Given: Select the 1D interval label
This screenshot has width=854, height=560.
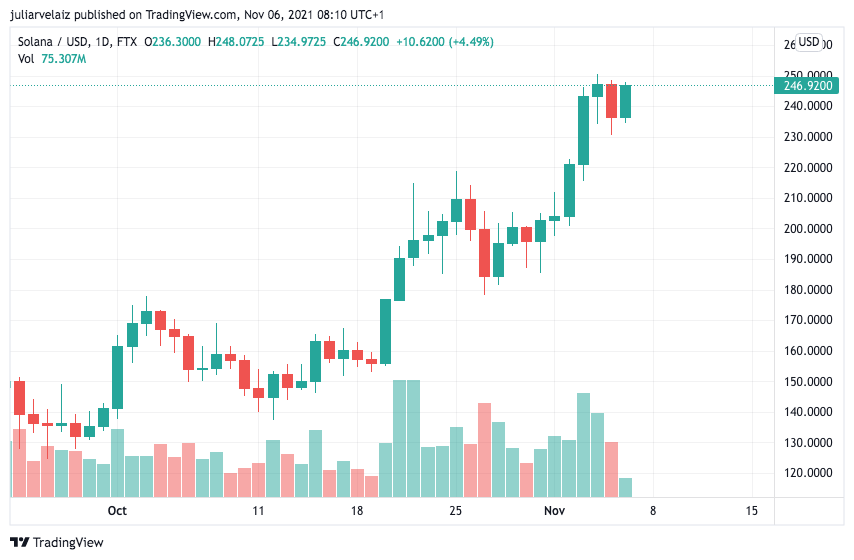Looking at the screenshot, I should point(102,42).
